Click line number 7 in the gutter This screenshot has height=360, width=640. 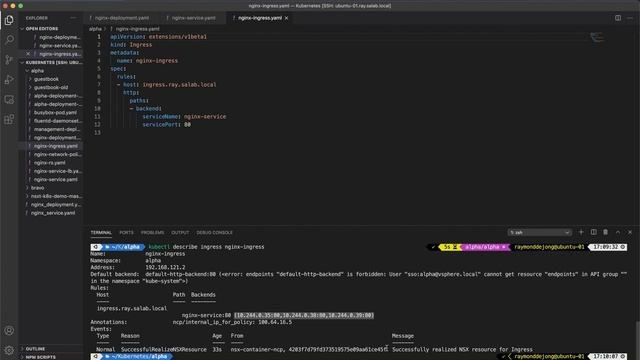tap(99, 84)
